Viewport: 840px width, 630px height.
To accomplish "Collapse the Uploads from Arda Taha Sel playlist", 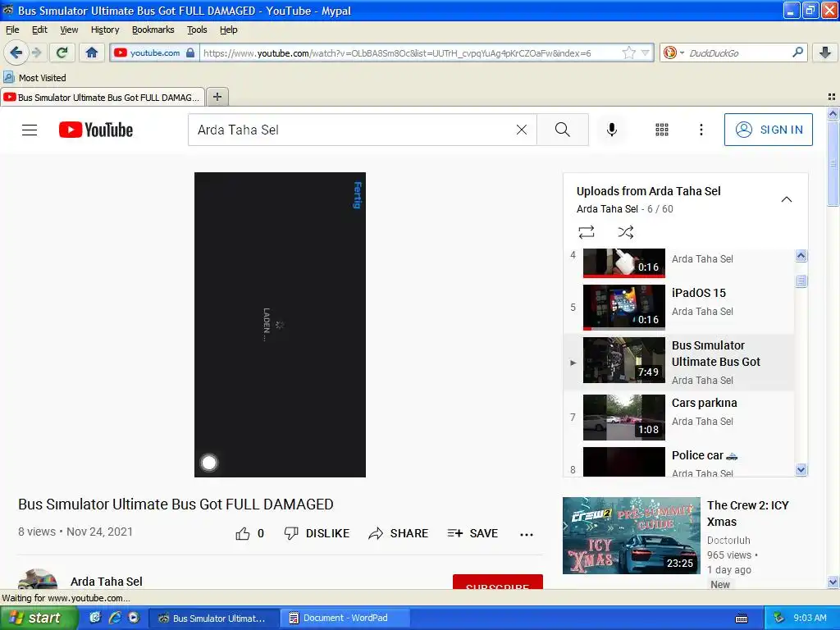I will (x=786, y=199).
